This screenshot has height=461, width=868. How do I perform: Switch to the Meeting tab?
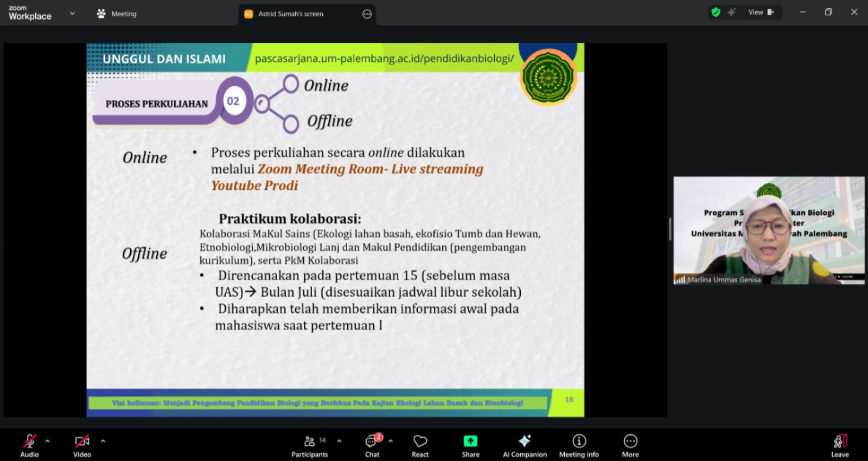(x=117, y=14)
